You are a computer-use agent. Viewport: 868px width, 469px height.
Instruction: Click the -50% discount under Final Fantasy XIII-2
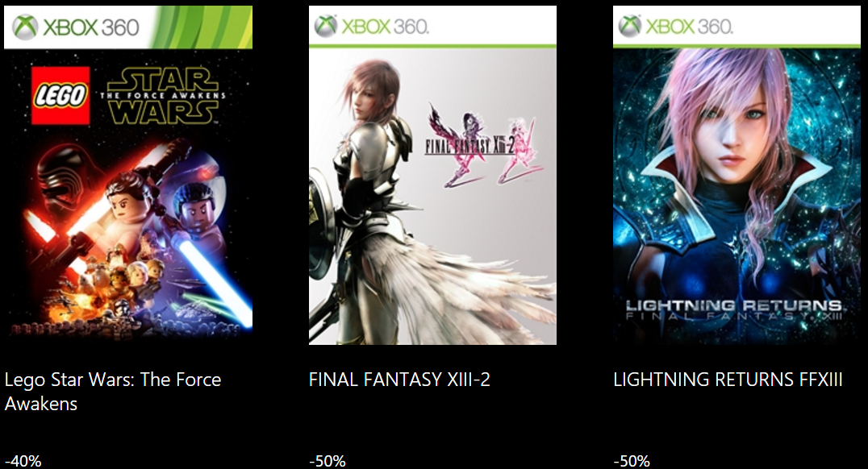coord(328,461)
